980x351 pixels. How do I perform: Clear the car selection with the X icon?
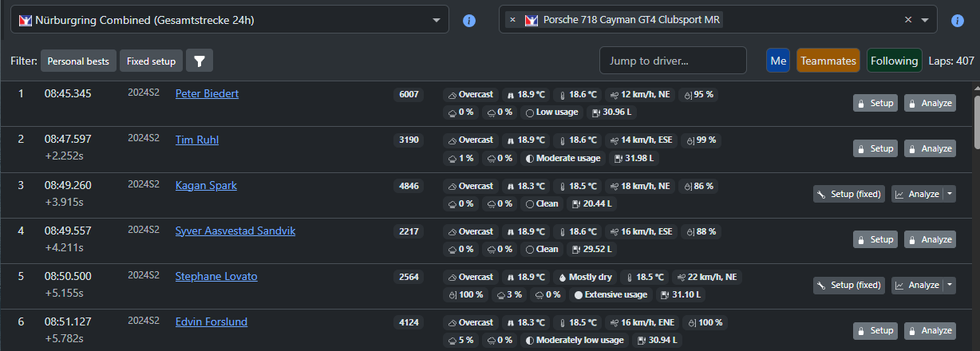click(x=907, y=20)
